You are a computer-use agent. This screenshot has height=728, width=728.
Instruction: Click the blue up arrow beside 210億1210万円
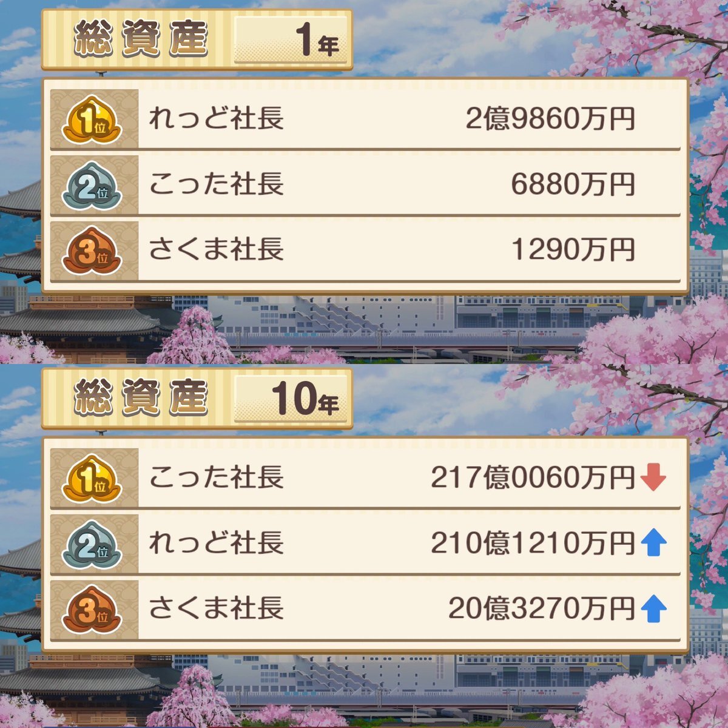653,543
